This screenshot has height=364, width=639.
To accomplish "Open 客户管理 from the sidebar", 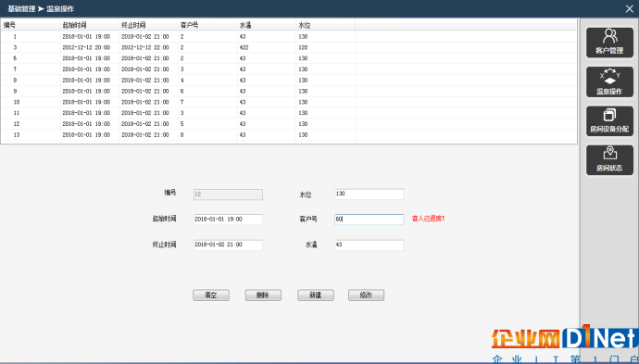I will click(x=609, y=43).
